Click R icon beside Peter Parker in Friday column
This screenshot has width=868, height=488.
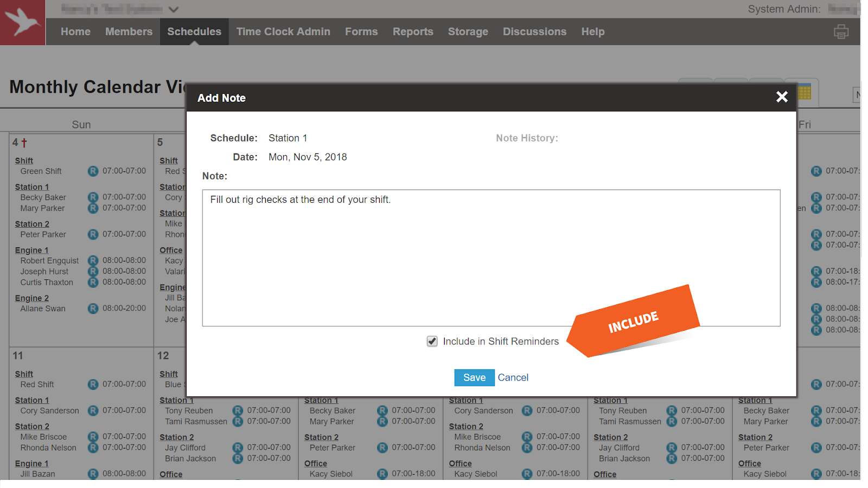[x=816, y=448]
